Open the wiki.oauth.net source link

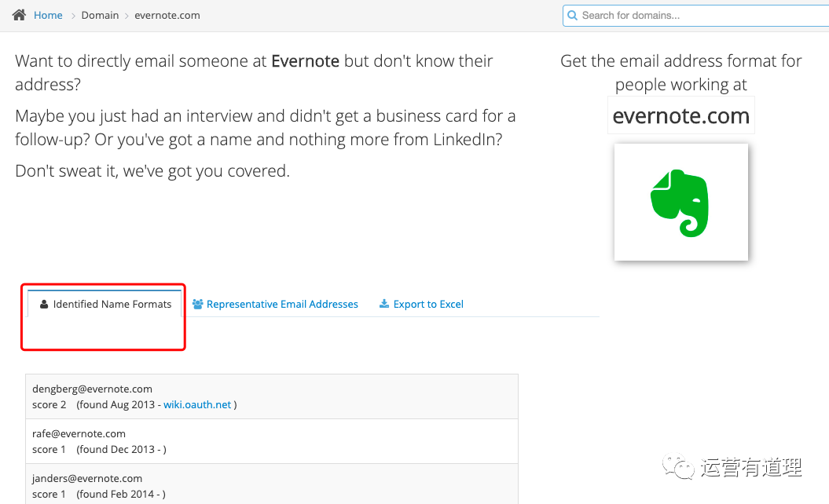[x=197, y=404]
